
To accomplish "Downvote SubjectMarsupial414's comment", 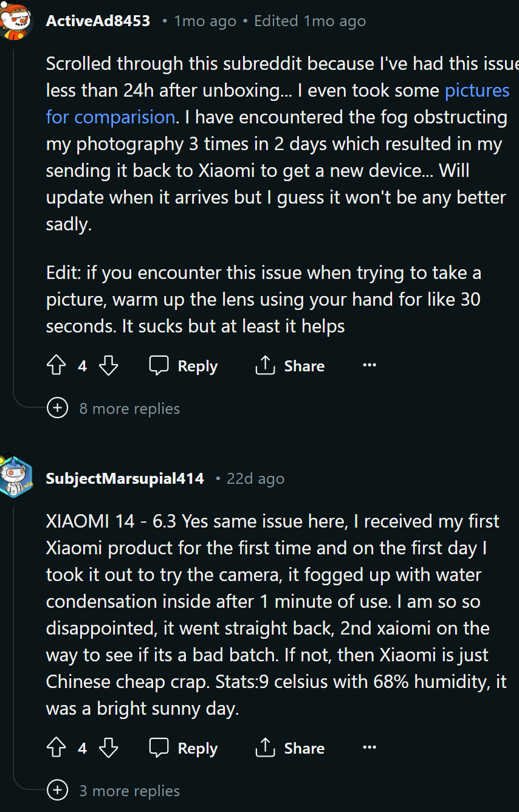I will [108, 748].
